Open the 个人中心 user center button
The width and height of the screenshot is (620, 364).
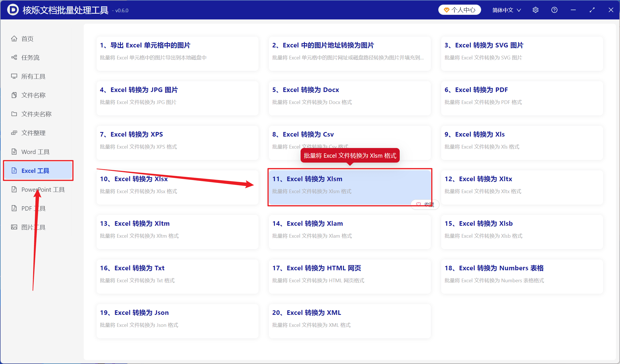tap(460, 10)
